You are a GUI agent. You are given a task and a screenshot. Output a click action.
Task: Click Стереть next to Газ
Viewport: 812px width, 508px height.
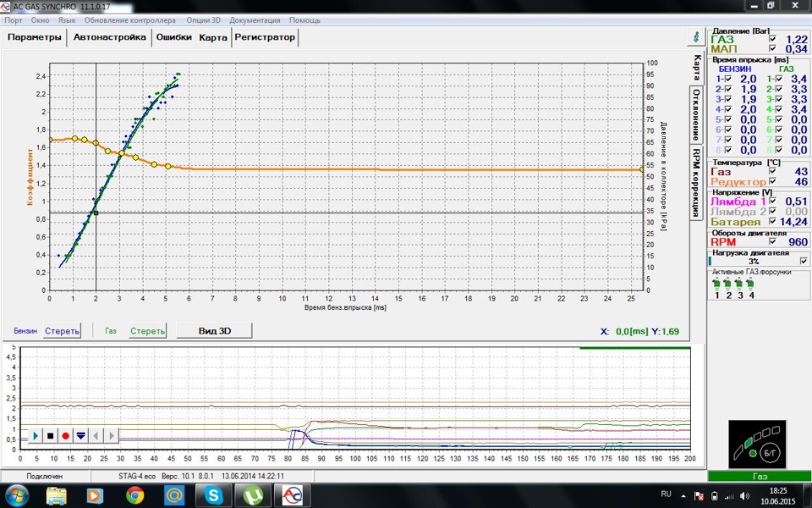tap(147, 331)
